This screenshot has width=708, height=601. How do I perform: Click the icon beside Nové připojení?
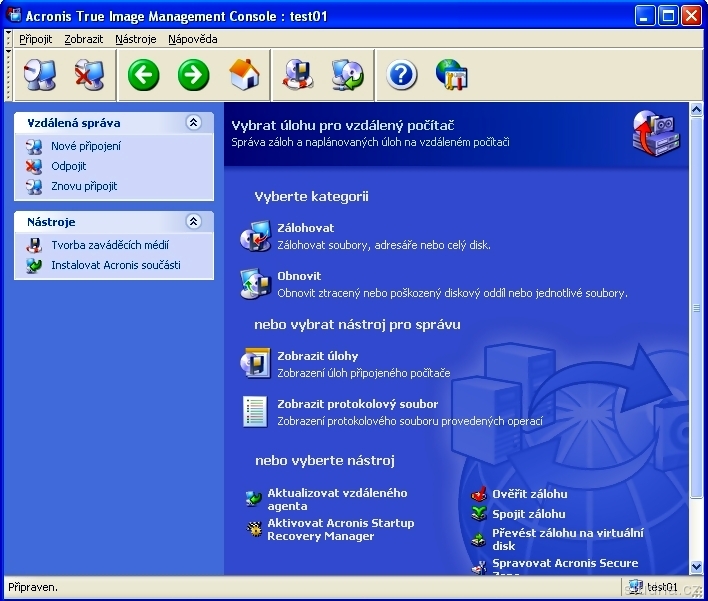(x=34, y=146)
